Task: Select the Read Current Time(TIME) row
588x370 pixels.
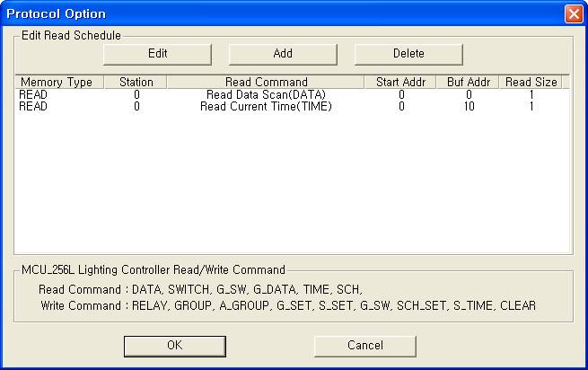Action: point(266,106)
